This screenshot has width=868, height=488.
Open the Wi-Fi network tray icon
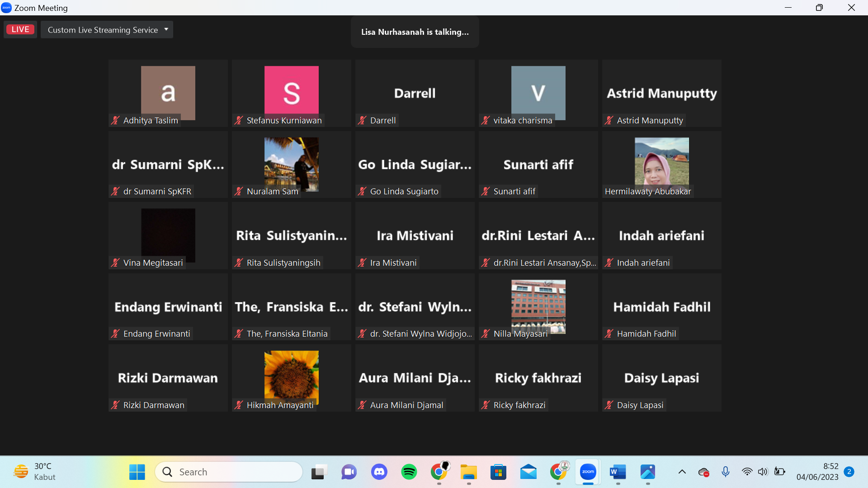pyautogui.click(x=747, y=472)
